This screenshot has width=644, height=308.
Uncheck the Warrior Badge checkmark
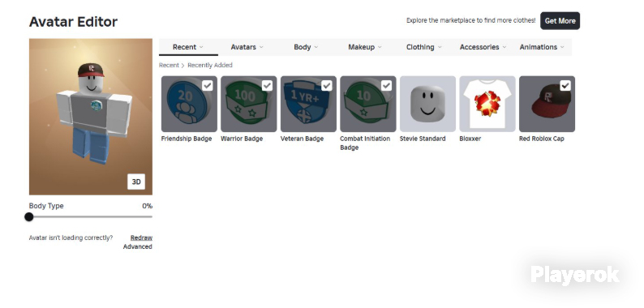point(267,85)
